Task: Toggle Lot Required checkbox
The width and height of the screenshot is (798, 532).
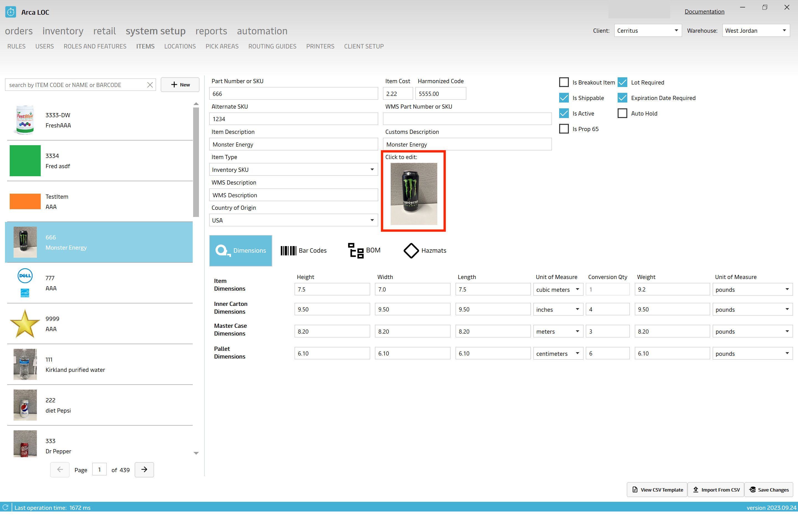Action: (622, 82)
